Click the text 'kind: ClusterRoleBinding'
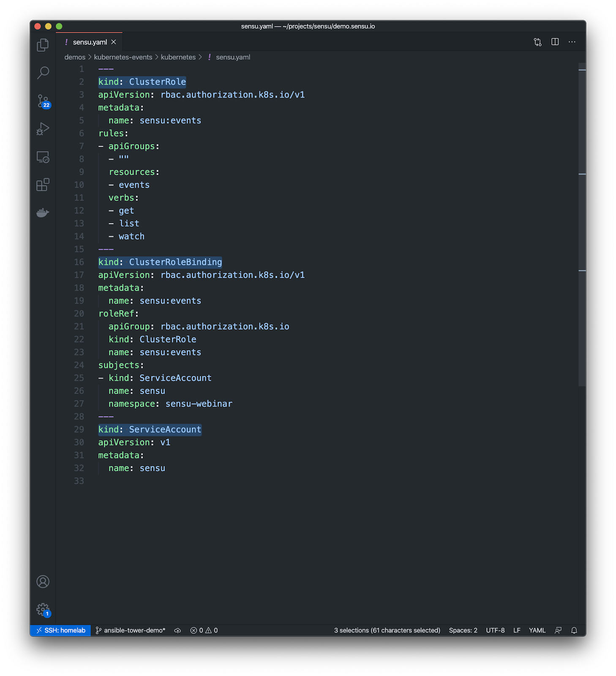This screenshot has height=676, width=616. 160,262
